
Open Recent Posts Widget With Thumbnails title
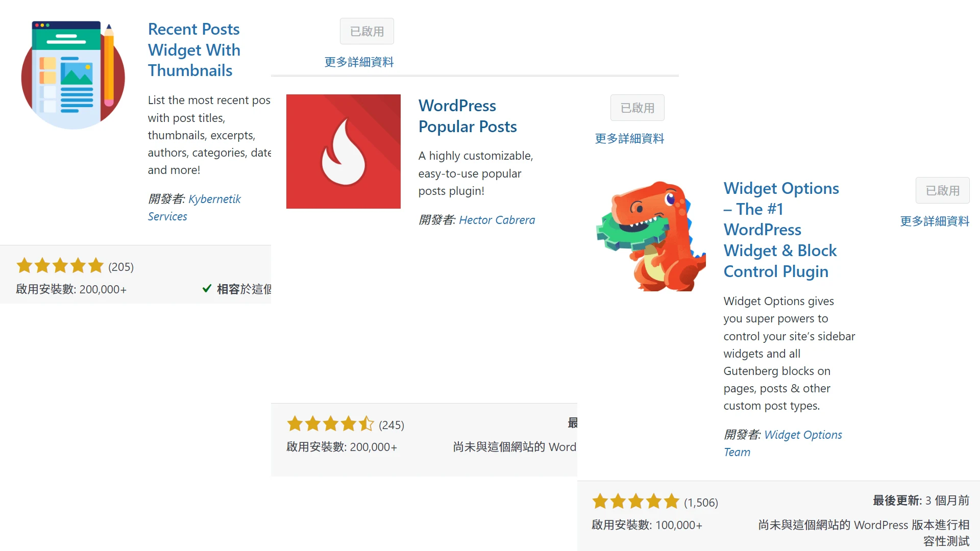pyautogui.click(x=194, y=50)
